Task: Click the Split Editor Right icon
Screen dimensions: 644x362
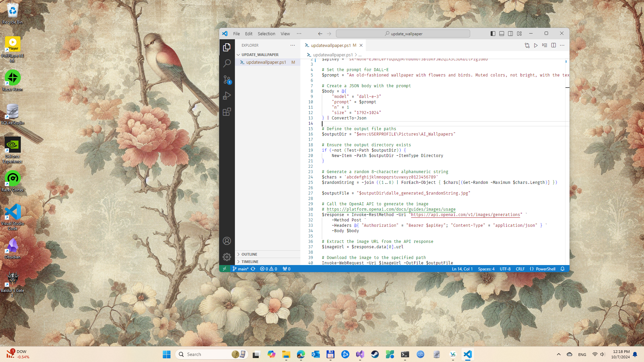Action: 553,45
